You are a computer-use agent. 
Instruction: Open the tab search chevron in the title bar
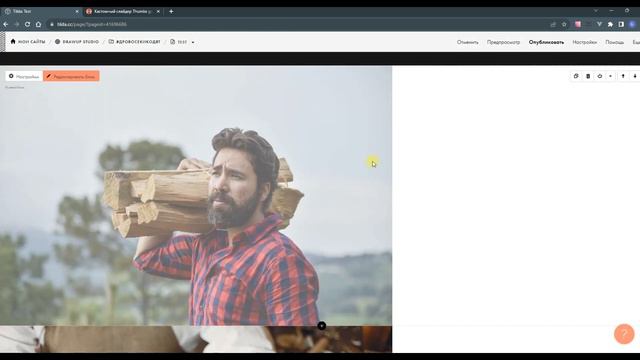[596, 11]
